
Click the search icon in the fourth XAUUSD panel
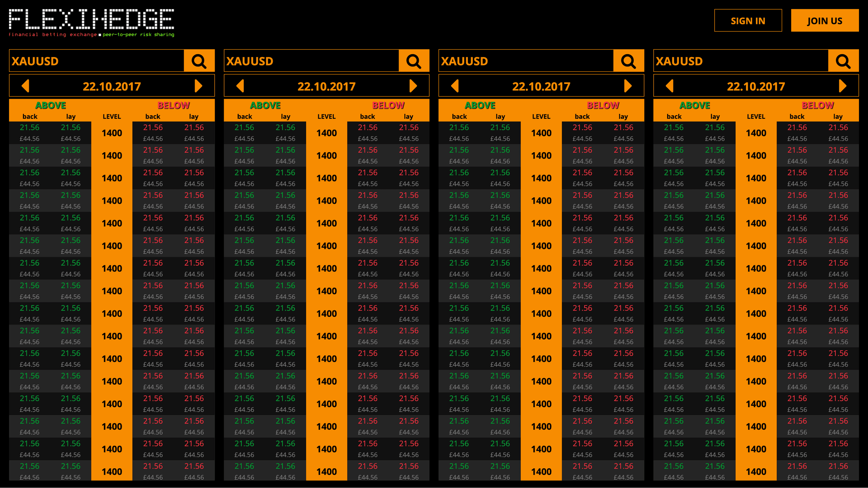pos(843,61)
